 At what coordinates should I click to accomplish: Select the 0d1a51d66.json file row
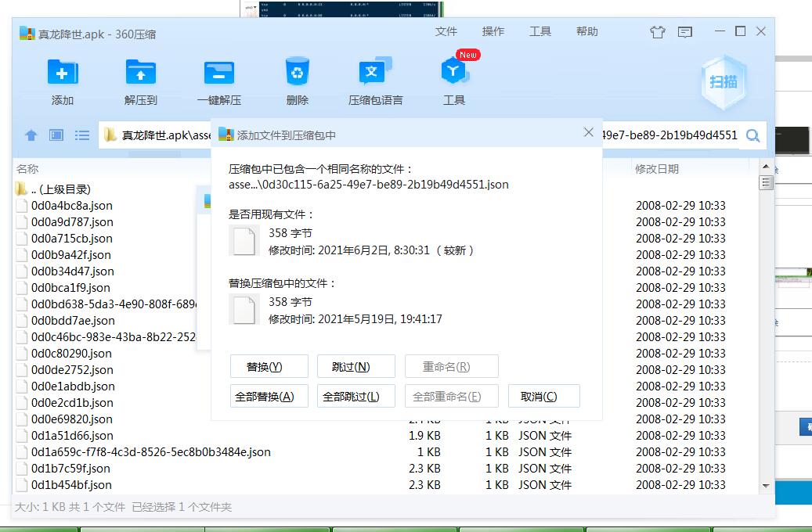pos(72,436)
